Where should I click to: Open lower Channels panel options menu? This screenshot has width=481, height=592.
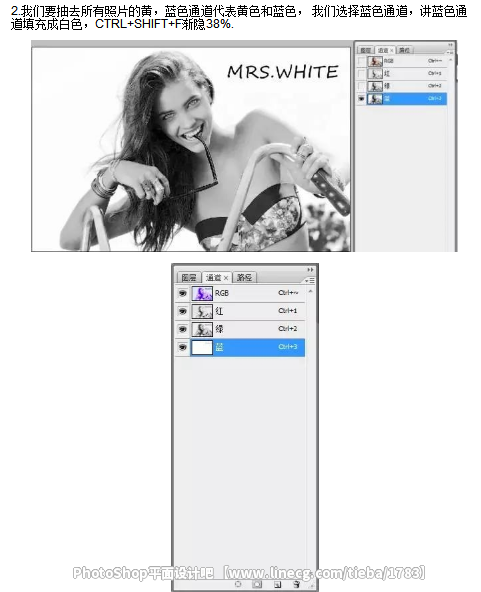[310, 281]
